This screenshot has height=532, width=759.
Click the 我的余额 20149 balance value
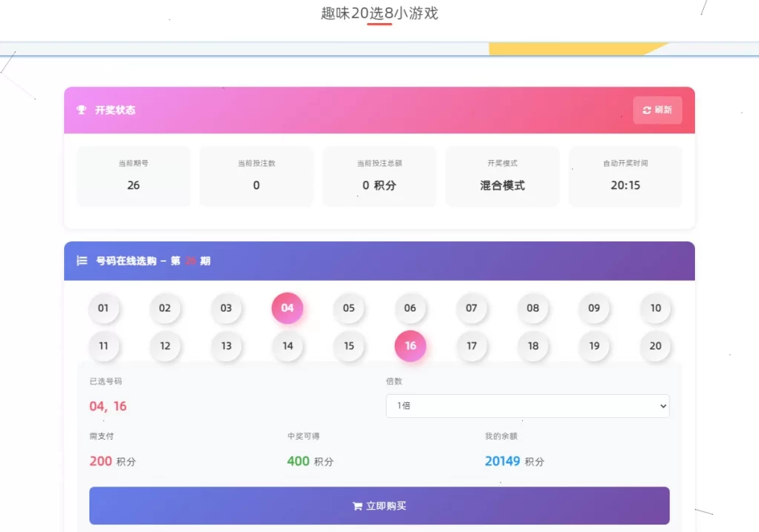[502, 461]
